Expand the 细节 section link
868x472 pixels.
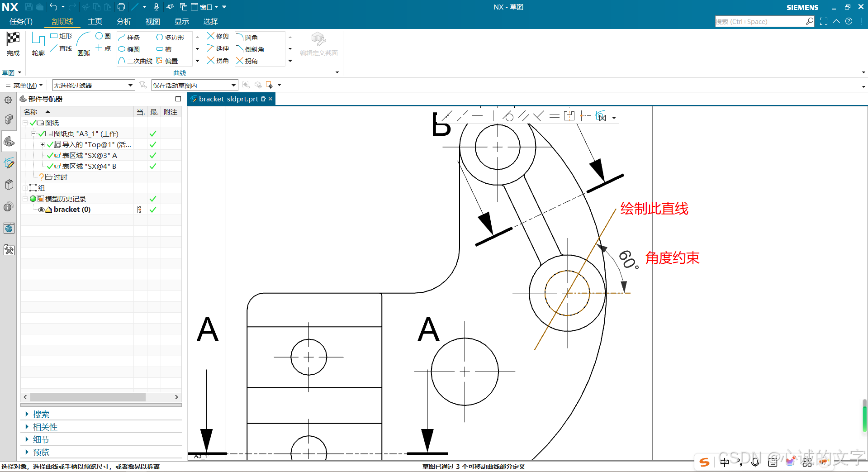click(x=41, y=439)
